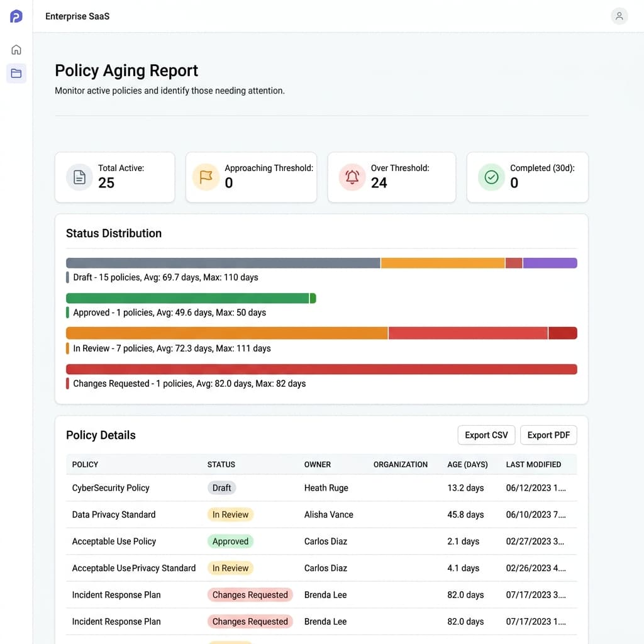Click the Draft status distribution bar
Image resolution: width=644 pixels, height=644 pixels.
223,263
